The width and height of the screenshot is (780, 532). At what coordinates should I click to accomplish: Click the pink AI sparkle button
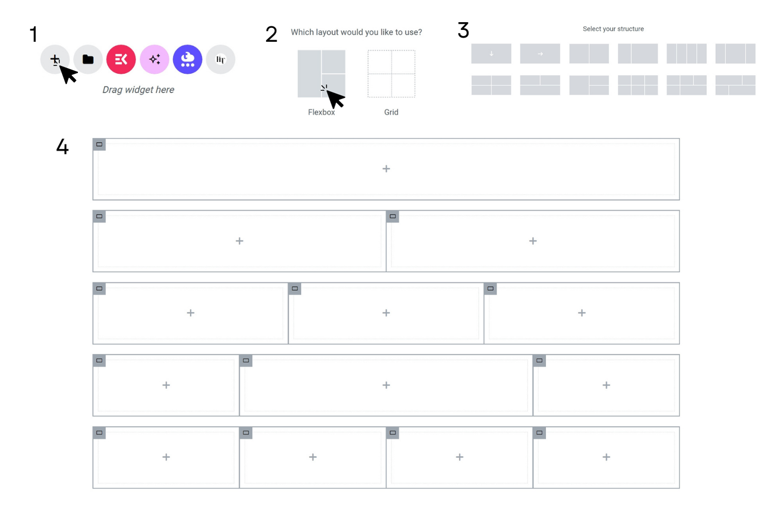(154, 59)
